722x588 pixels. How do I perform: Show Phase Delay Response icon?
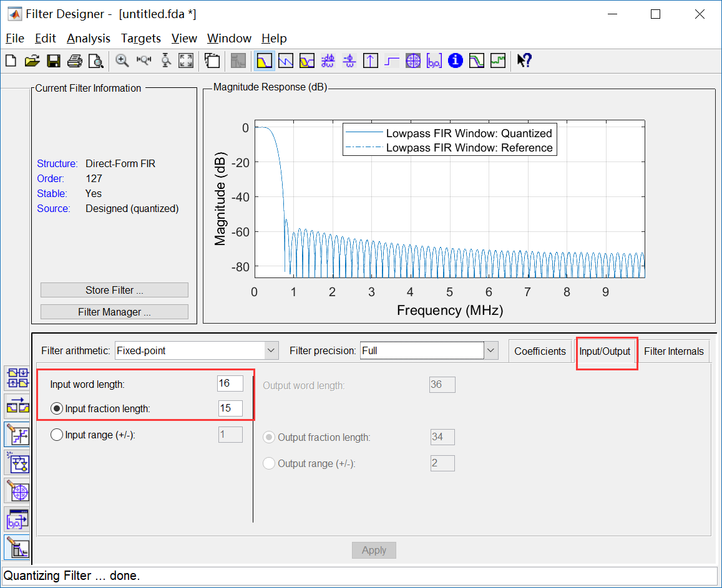click(349, 60)
